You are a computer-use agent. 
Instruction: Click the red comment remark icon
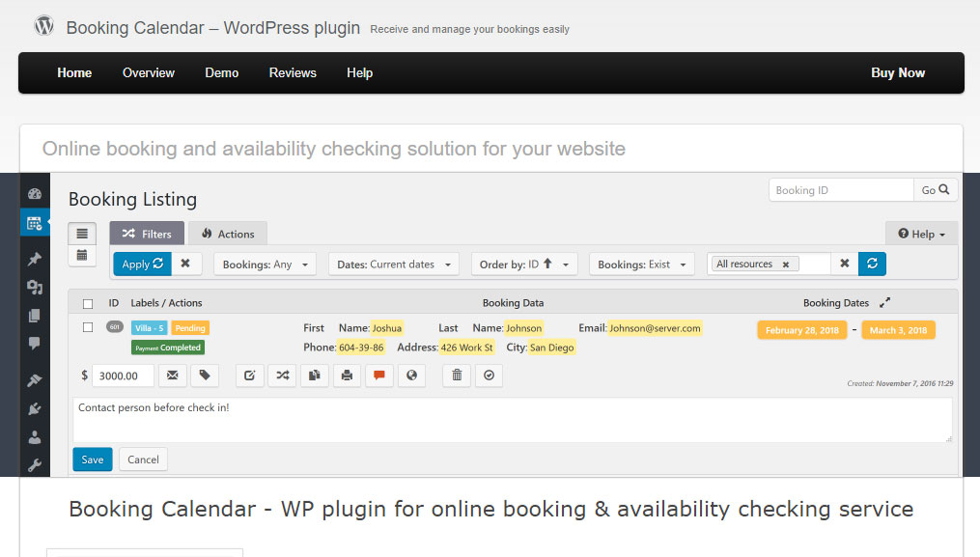[x=379, y=376]
